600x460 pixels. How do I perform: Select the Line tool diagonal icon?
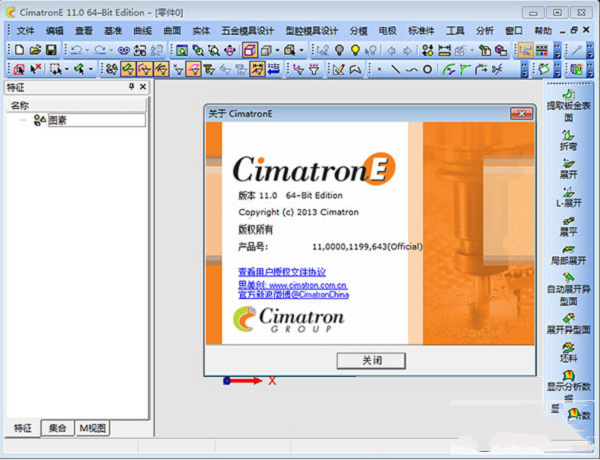coord(396,69)
